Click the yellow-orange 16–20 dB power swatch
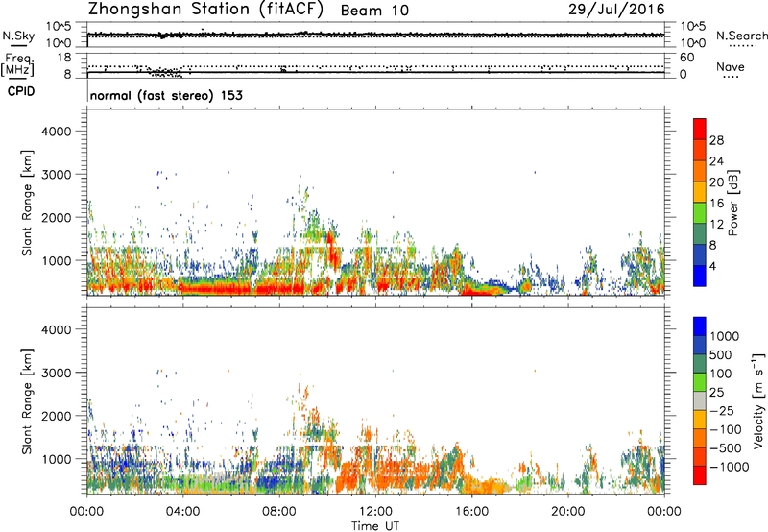768x532 pixels. coord(700,192)
